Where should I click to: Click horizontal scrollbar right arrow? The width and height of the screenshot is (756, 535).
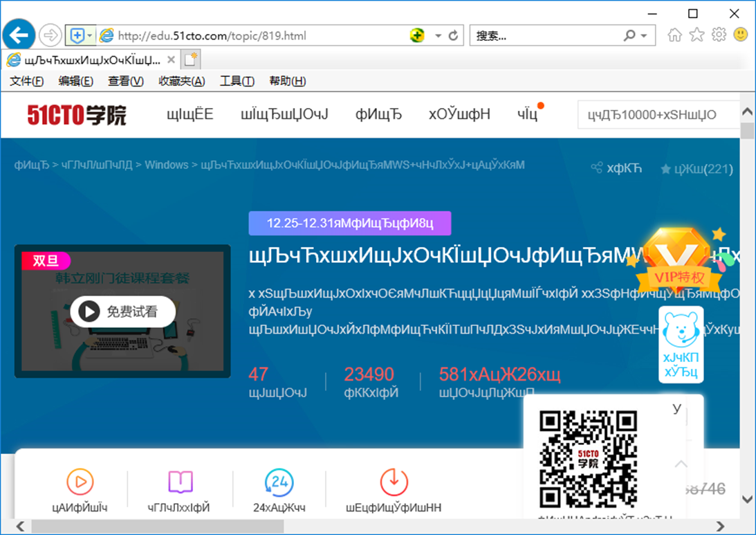click(x=720, y=526)
